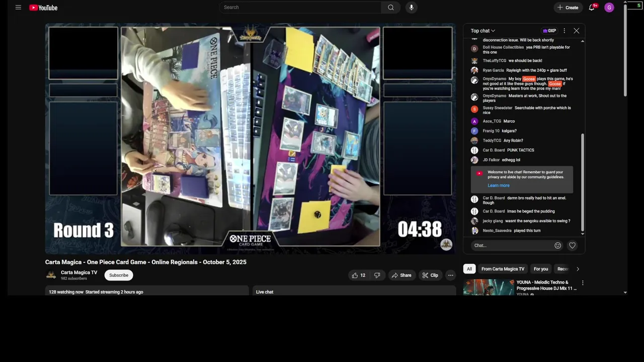Open options menu for YOUNA video
The height and width of the screenshot is (362, 644).
[583, 283]
